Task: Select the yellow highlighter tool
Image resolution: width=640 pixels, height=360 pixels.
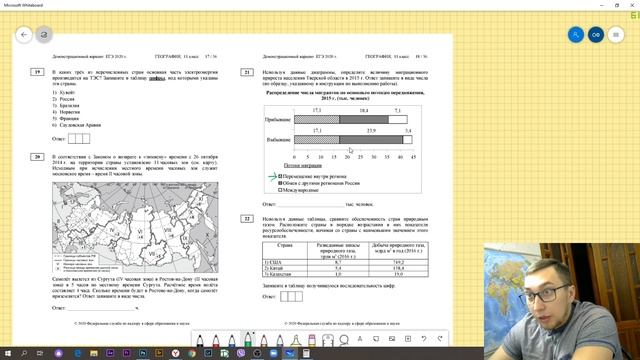Action: coord(296,340)
